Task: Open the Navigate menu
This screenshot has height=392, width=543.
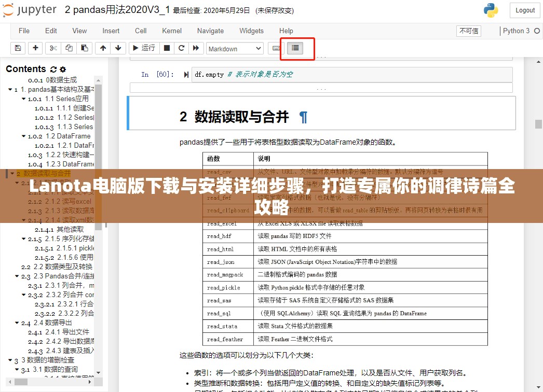Action: point(210,31)
